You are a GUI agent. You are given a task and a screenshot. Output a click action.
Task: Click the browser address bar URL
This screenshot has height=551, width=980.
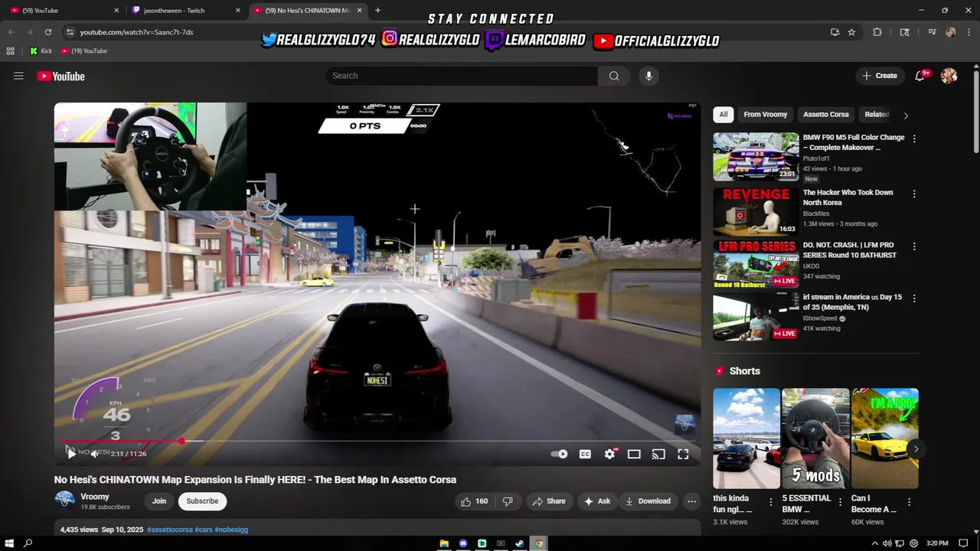[136, 32]
